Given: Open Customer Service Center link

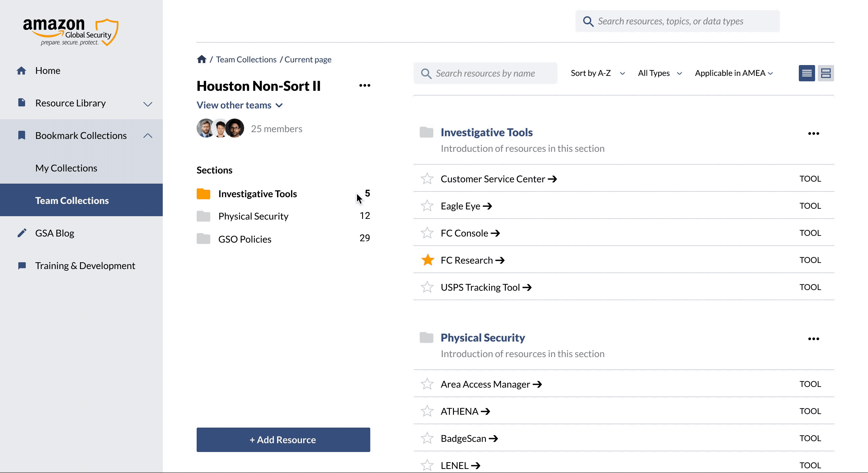Looking at the screenshot, I should coord(499,179).
